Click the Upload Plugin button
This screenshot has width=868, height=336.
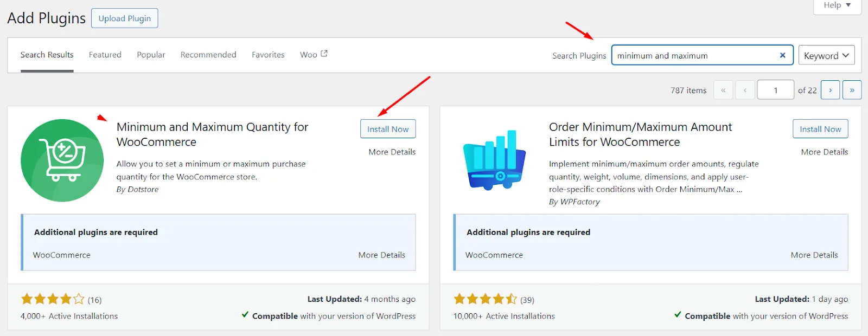pyautogui.click(x=125, y=18)
